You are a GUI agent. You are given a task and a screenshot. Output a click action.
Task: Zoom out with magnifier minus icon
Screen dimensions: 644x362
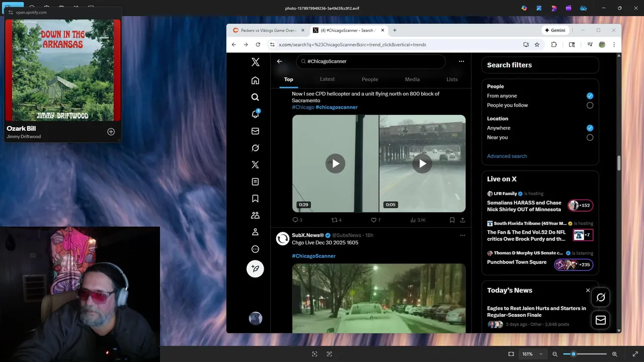(x=555, y=354)
